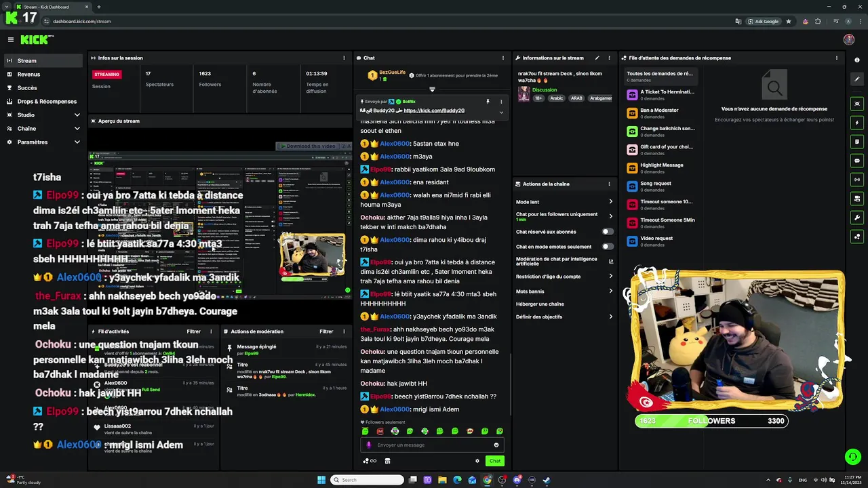Click the broadcast signal icon in right sidebar

857,180
